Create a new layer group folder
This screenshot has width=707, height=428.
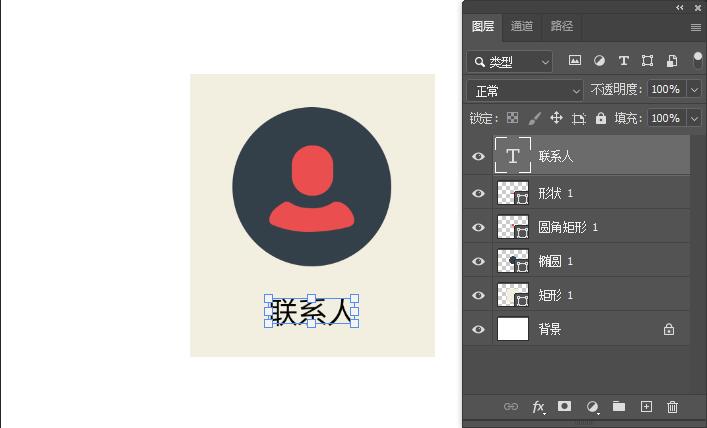click(x=619, y=406)
